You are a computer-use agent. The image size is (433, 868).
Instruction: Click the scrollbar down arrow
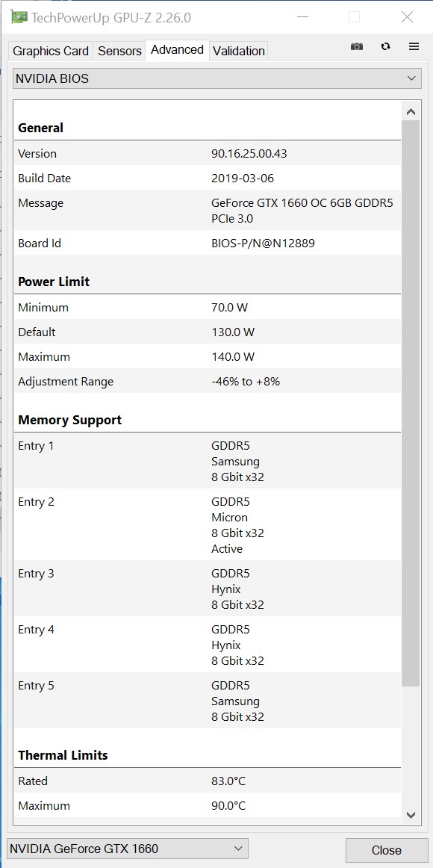[411, 814]
